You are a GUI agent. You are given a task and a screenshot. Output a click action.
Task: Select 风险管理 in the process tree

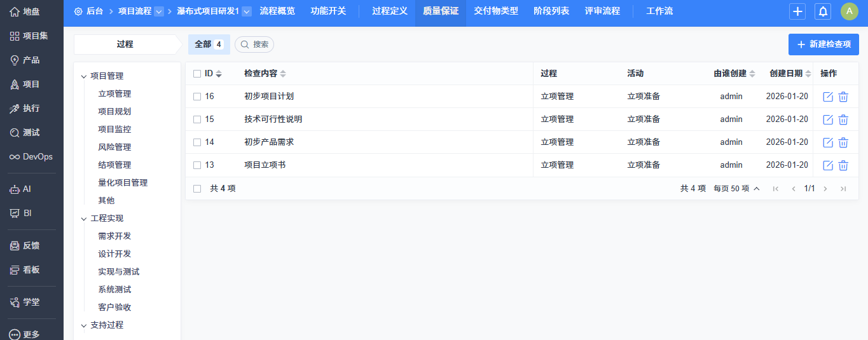pos(114,147)
